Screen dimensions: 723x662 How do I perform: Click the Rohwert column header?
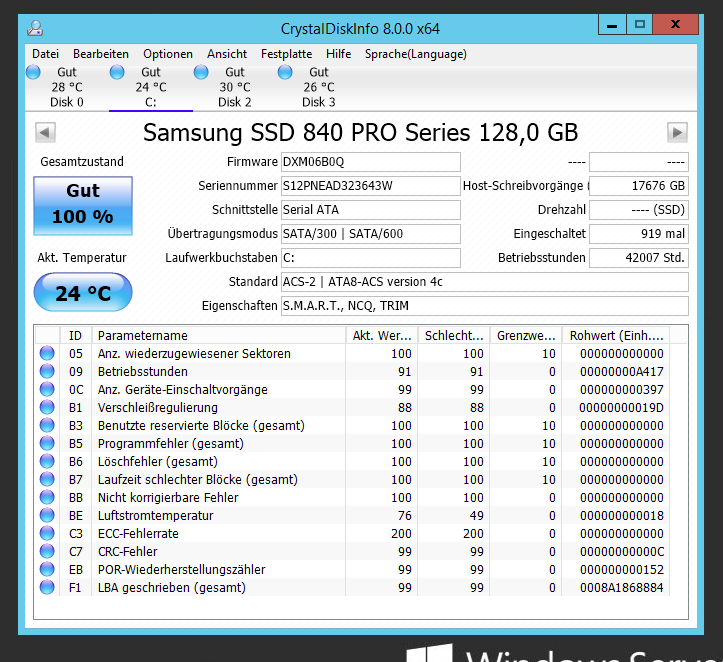tap(616, 336)
